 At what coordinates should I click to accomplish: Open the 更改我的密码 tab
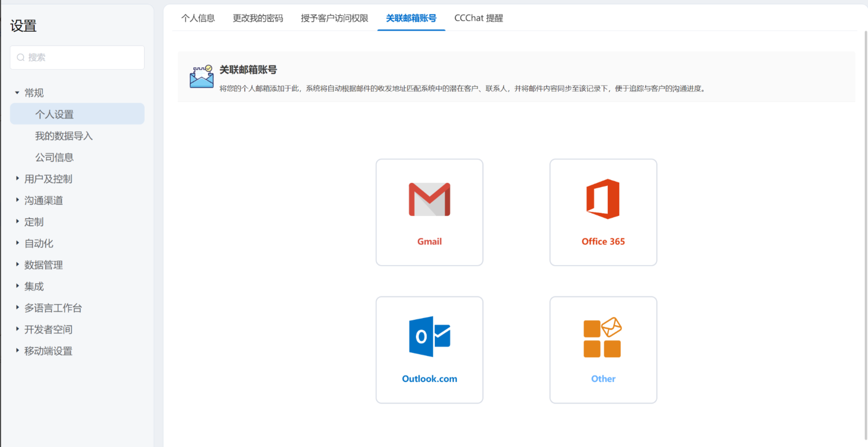[258, 18]
